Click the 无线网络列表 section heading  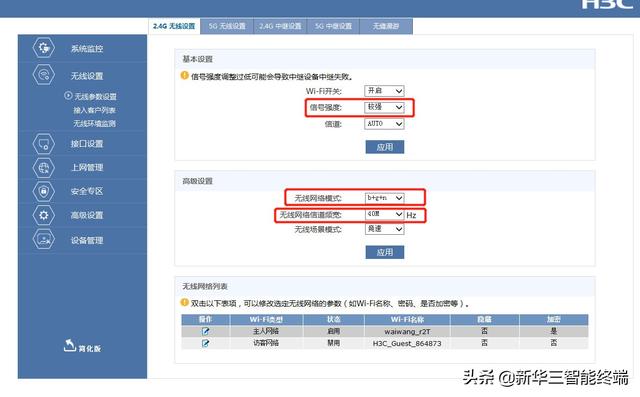point(205,286)
